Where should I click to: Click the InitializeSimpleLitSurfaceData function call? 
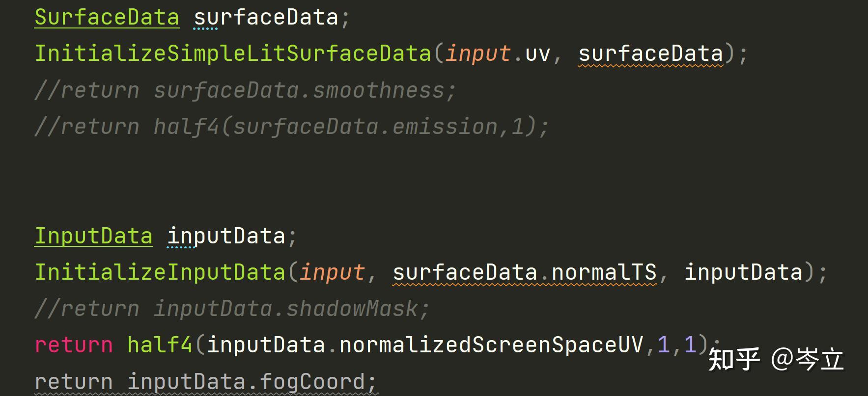(x=233, y=53)
